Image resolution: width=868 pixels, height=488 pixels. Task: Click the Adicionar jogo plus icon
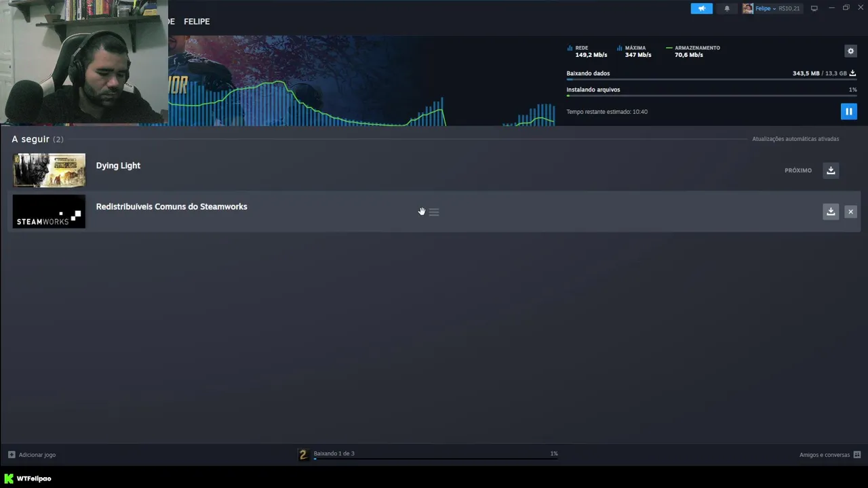pos(12,455)
